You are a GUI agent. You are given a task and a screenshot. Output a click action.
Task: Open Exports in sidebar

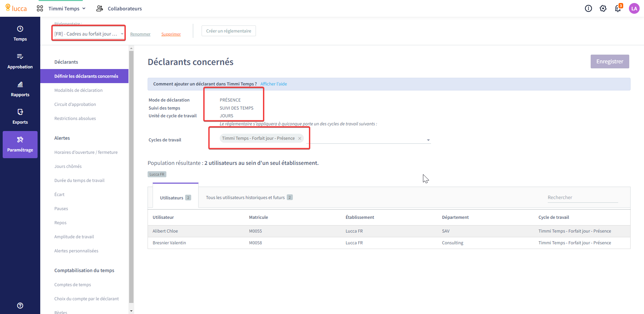pyautogui.click(x=20, y=117)
